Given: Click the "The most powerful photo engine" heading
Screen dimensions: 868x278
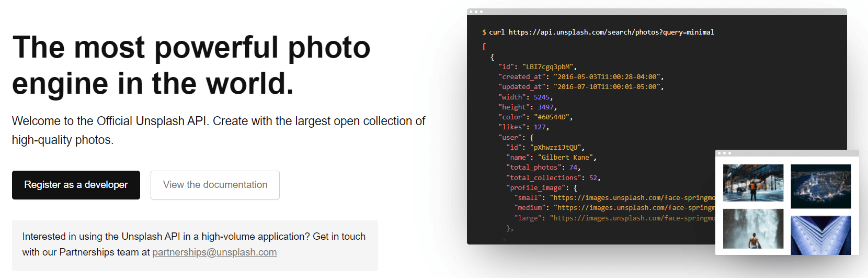Looking at the screenshot, I should (x=191, y=65).
